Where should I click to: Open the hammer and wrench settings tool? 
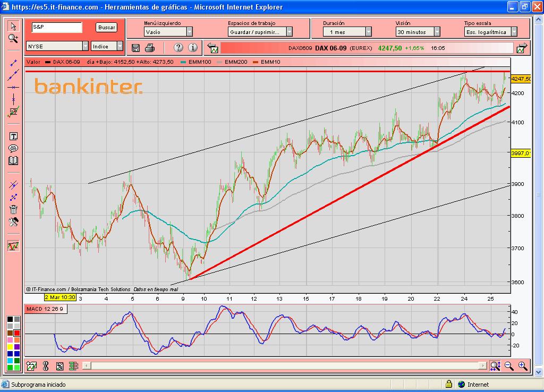13,222
